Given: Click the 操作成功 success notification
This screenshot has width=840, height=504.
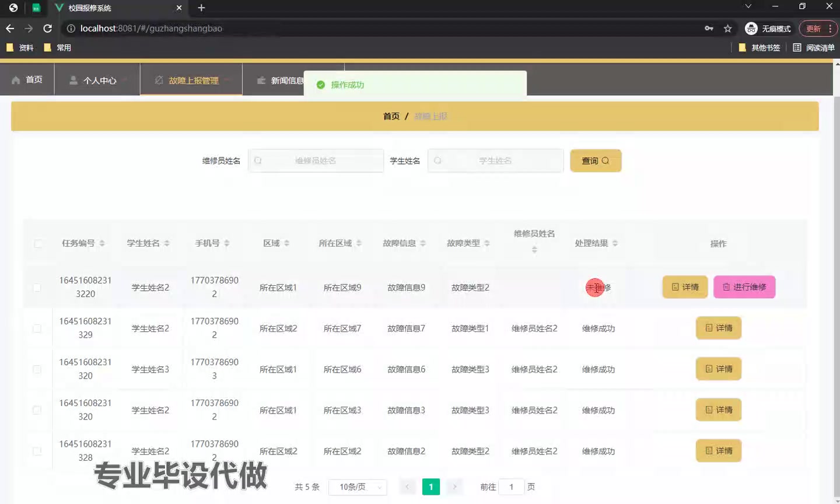Looking at the screenshot, I should 415,85.
